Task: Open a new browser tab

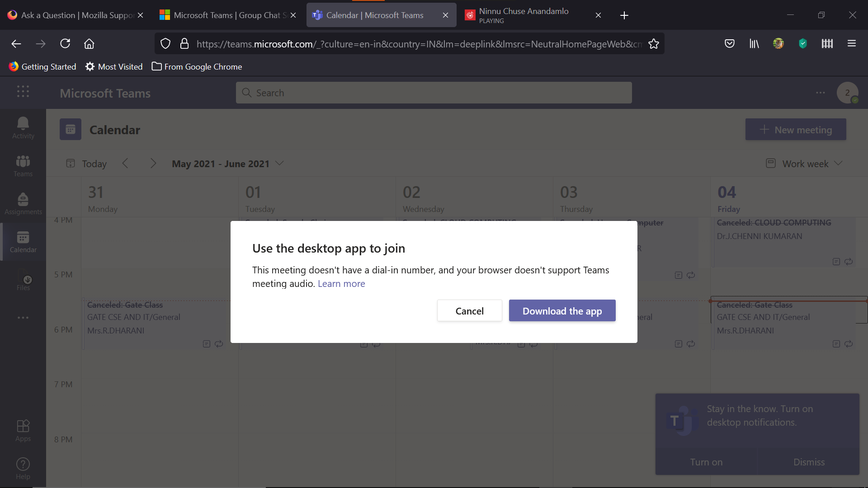Action: (x=624, y=15)
